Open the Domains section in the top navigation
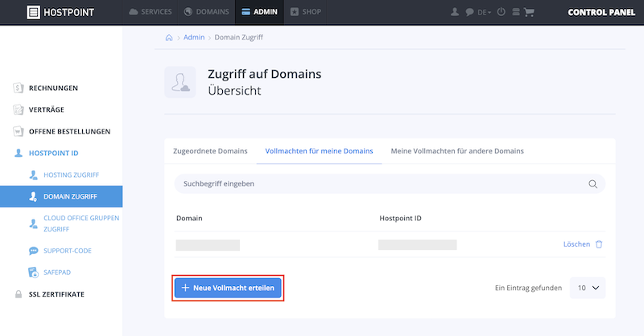Viewport: 644px width, 336px height. (x=206, y=12)
